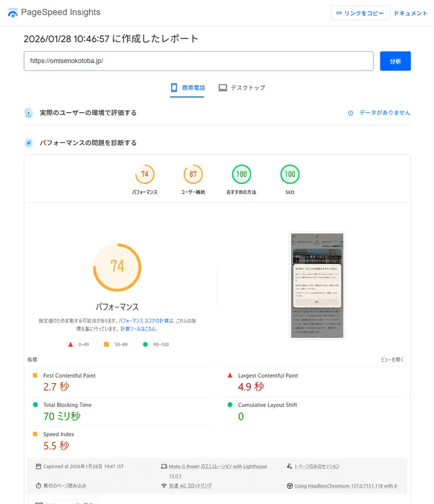Click the PageSpeed Insights logo icon
The image size is (434, 504).
click(13, 13)
